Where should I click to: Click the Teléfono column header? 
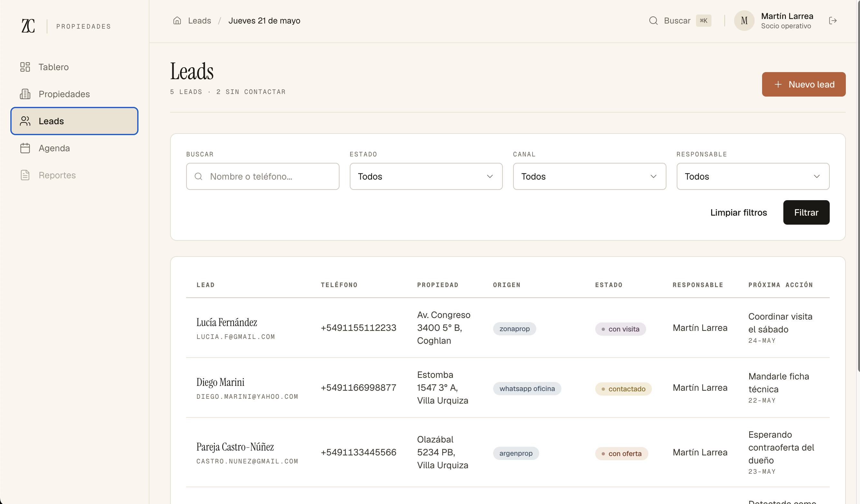pyautogui.click(x=339, y=285)
